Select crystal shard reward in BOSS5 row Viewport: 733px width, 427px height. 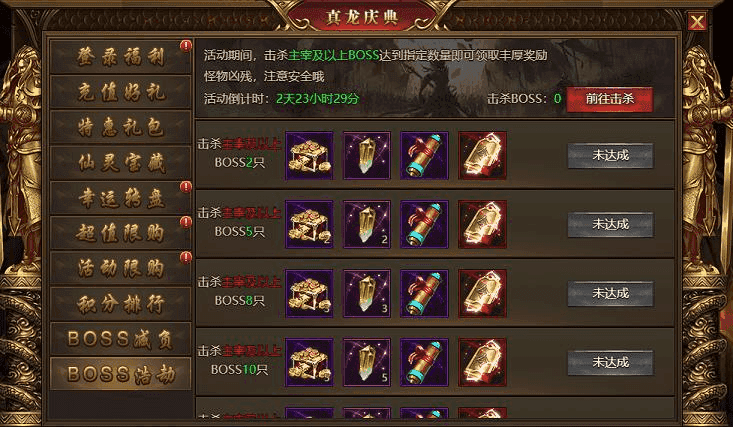point(366,224)
